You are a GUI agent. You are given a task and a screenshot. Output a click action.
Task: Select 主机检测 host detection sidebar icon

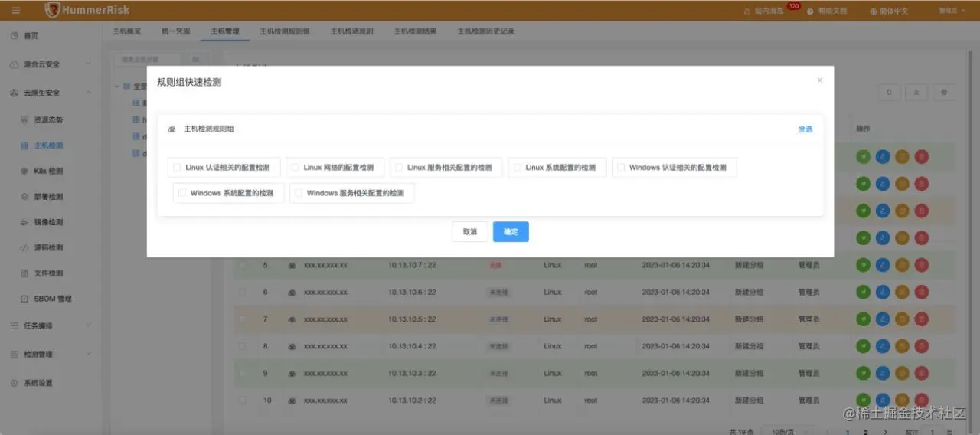point(25,146)
